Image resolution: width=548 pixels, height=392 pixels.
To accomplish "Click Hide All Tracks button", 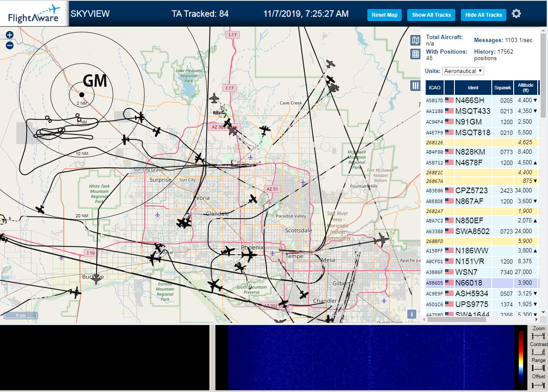I will (x=484, y=15).
